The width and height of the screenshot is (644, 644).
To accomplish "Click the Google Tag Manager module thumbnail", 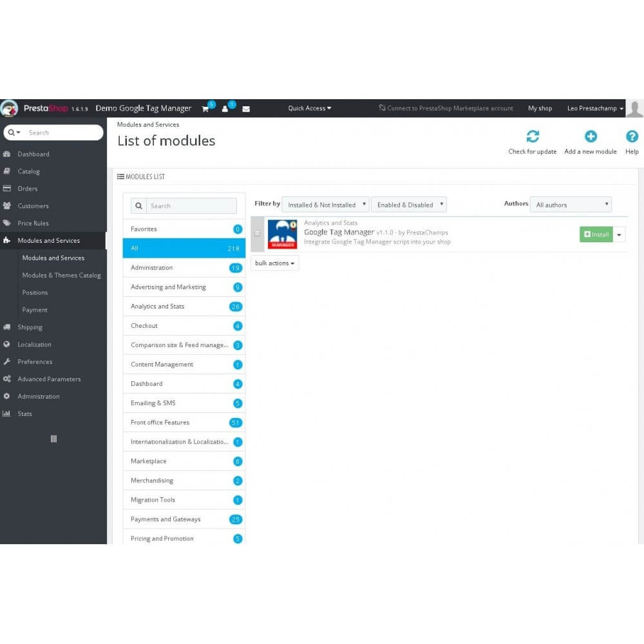I will pyautogui.click(x=282, y=234).
